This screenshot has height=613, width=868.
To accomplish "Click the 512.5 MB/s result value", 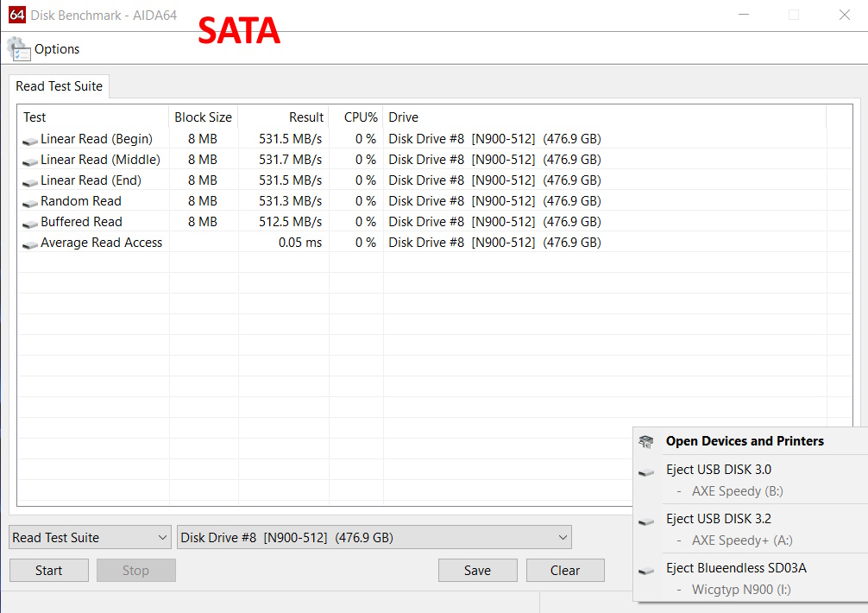I will click(291, 222).
